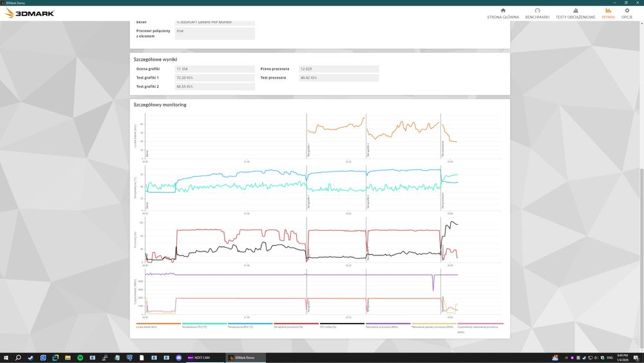Go to Benchmarki section
The height and width of the screenshot is (363, 644).
pos(537,14)
